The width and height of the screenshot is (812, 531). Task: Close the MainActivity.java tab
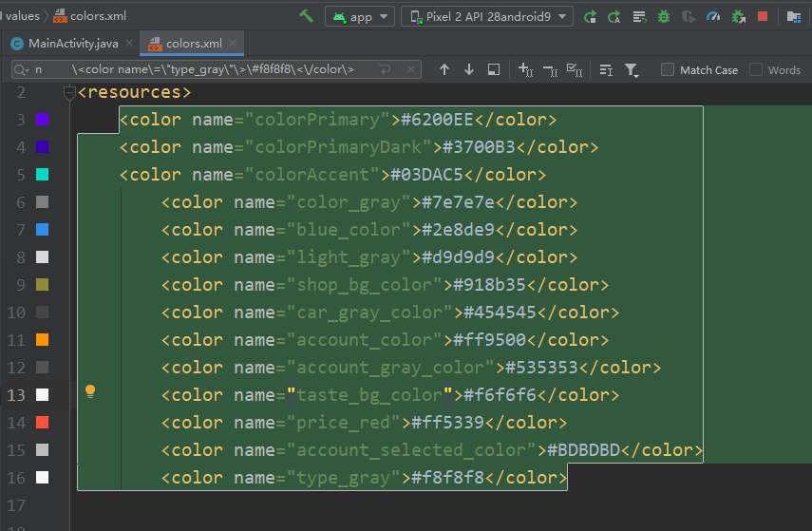pos(129,43)
